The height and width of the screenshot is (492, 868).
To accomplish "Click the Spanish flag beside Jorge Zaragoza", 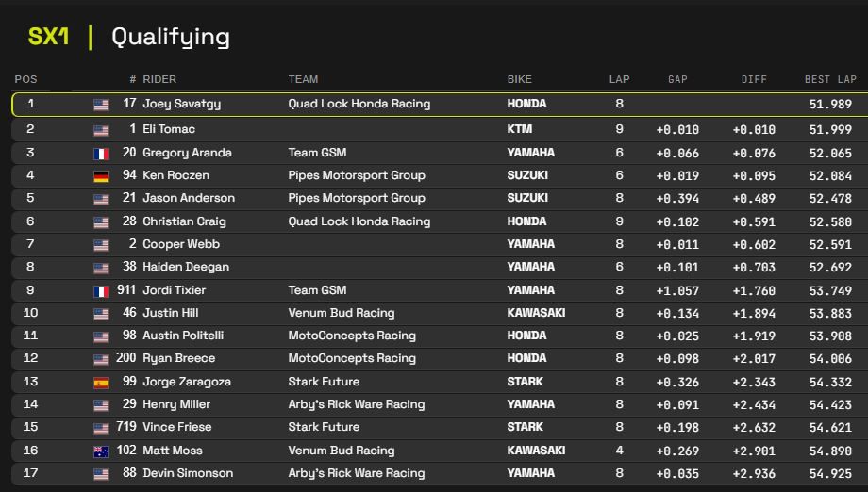I will 101,382.
